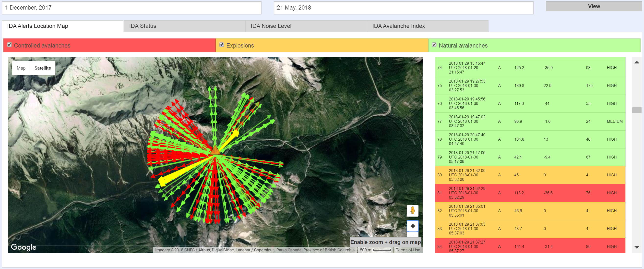The height and width of the screenshot is (269, 644).
Task: Click the scrollbar up arrow of alerts table
Action: pos(636,62)
